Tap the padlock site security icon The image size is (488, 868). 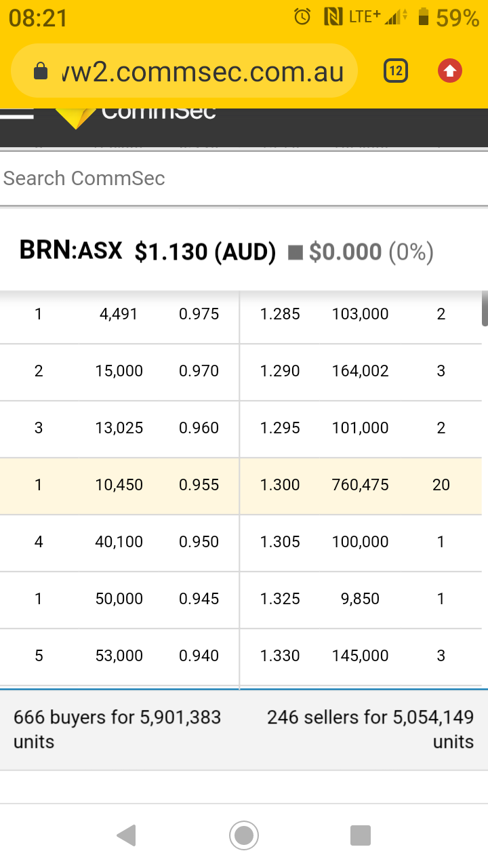tap(41, 71)
